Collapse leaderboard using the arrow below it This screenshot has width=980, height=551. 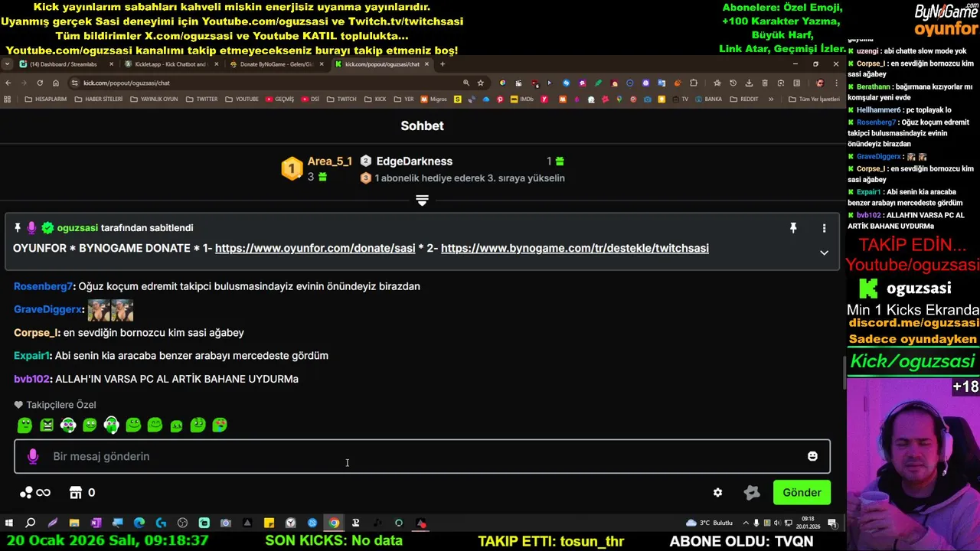(422, 201)
